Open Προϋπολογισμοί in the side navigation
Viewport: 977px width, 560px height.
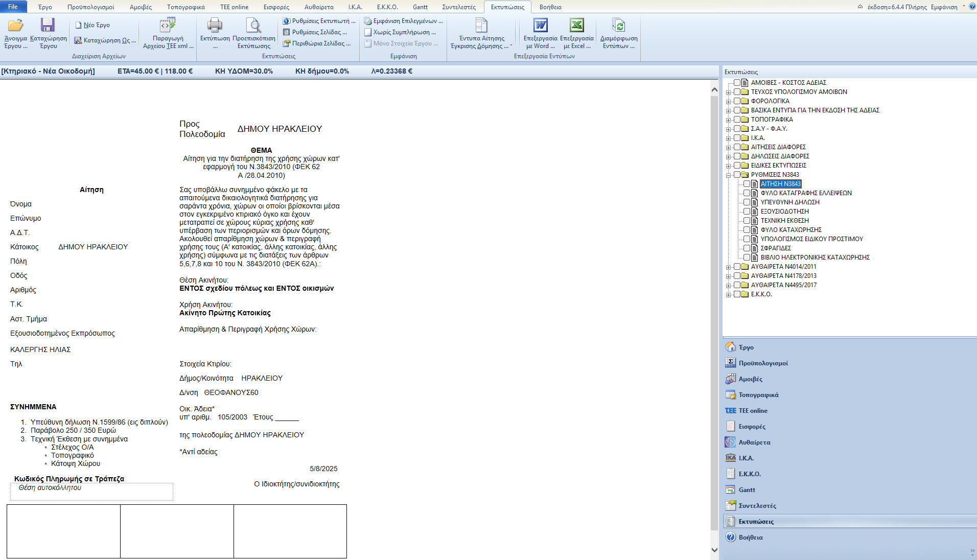click(763, 363)
